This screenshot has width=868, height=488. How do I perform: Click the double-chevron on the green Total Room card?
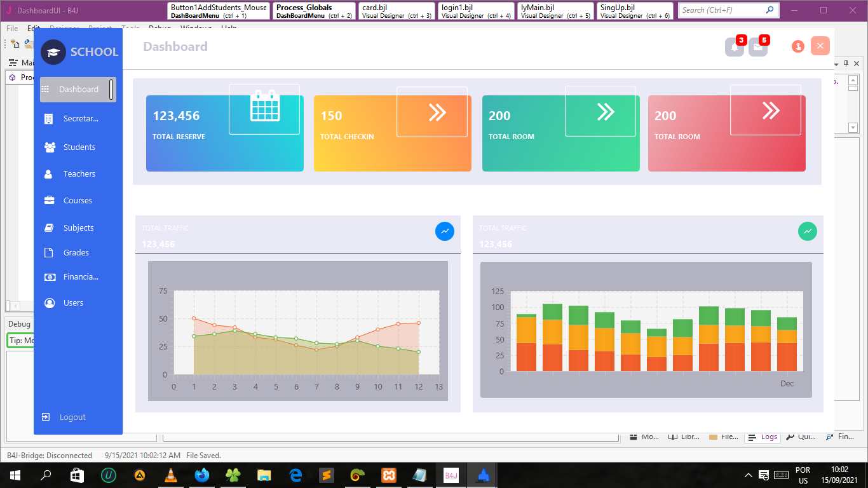pyautogui.click(x=606, y=112)
